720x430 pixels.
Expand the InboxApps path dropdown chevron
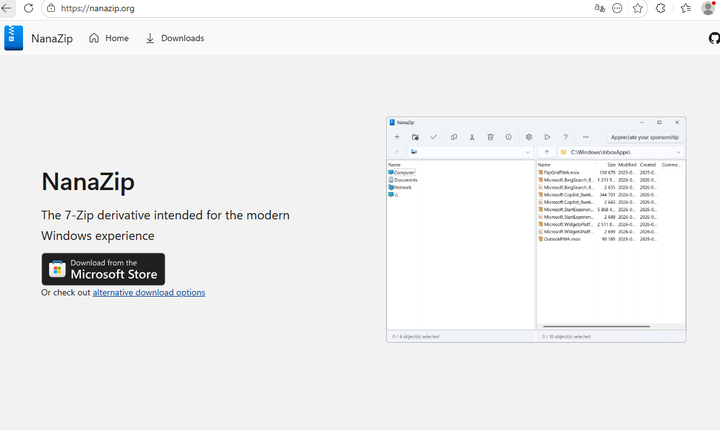click(x=678, y=152)
